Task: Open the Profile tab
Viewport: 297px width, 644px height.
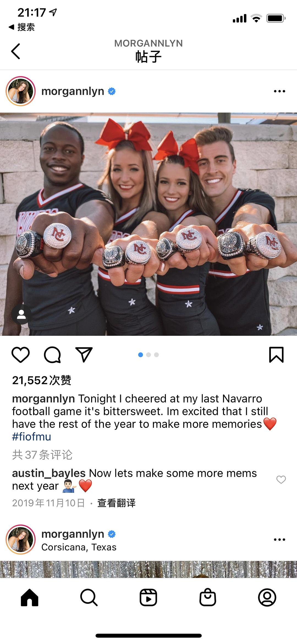Action: (267, 597)
